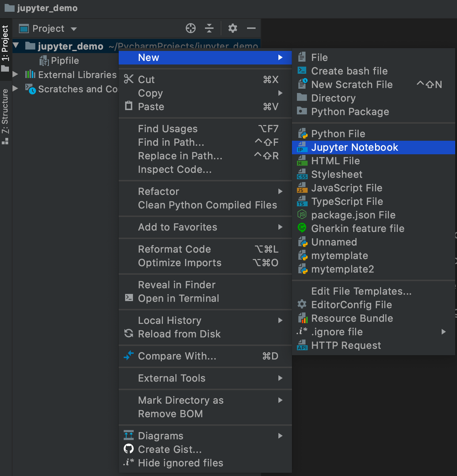This screenshot has width=457, height=476.
Task: Click the scissors icon next to Cut
Action: tap(129, 79)
